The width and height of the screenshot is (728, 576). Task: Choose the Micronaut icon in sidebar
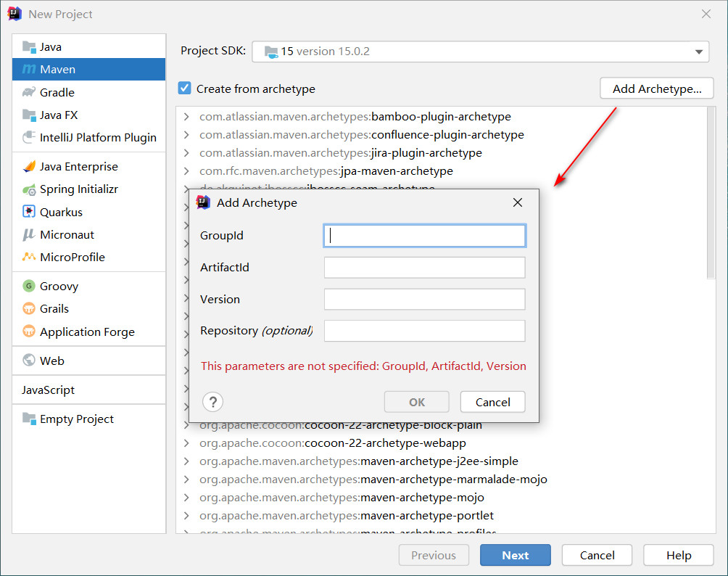click(x=29, y=235)
